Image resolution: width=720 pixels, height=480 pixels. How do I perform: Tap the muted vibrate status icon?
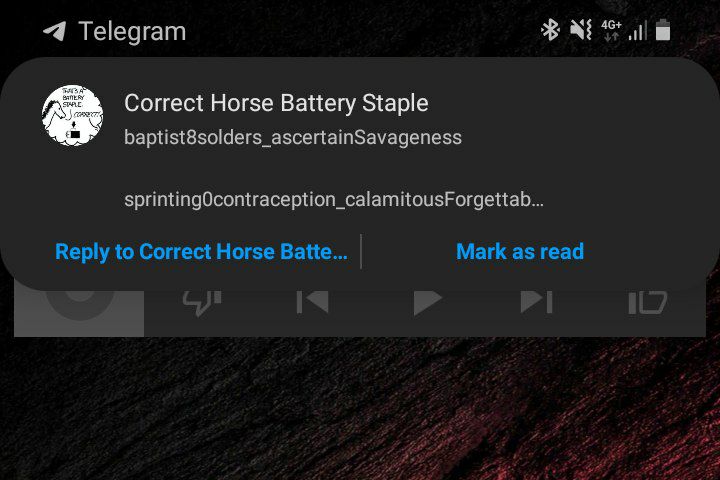[x=581, y=30]
